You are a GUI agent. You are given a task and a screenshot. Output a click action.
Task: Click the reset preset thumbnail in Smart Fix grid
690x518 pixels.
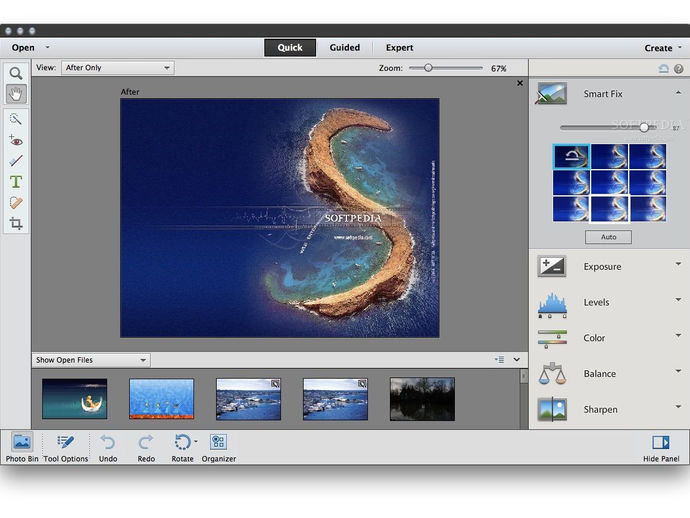coord(571,156)
